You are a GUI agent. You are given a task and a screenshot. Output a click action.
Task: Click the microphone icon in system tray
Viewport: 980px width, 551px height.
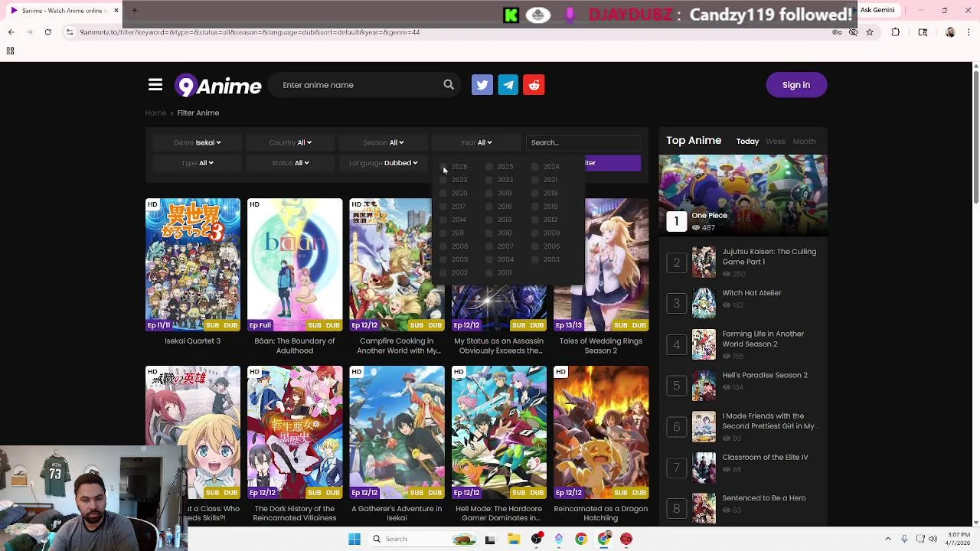904,539
